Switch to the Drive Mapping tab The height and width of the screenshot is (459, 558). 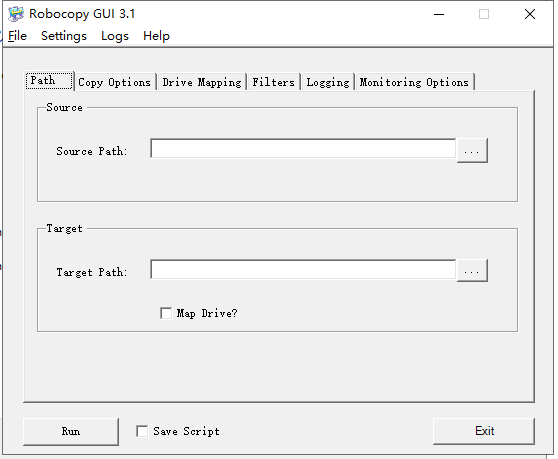point(202,82)
